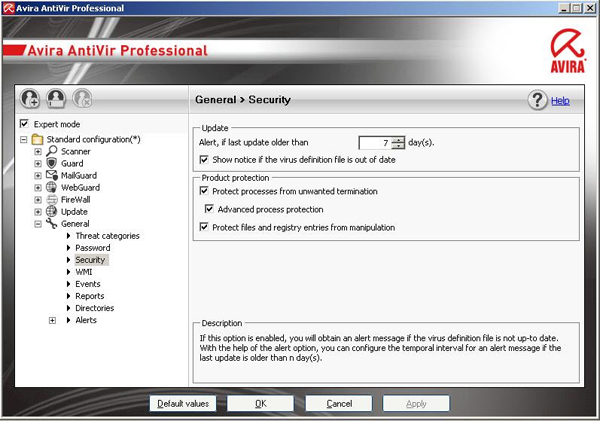Select FireWall label in tree
Screen dimensions: 600x421
pyautogui.click(x=75, y=199)
